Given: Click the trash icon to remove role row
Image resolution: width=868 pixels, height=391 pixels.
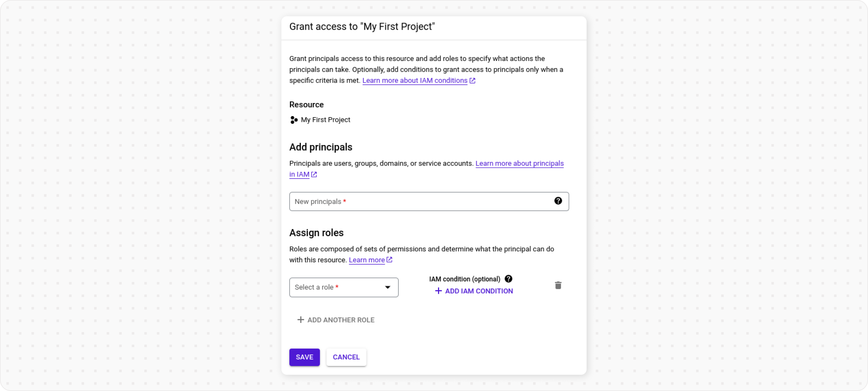Looking at the screenshot, I should point(558,285).
